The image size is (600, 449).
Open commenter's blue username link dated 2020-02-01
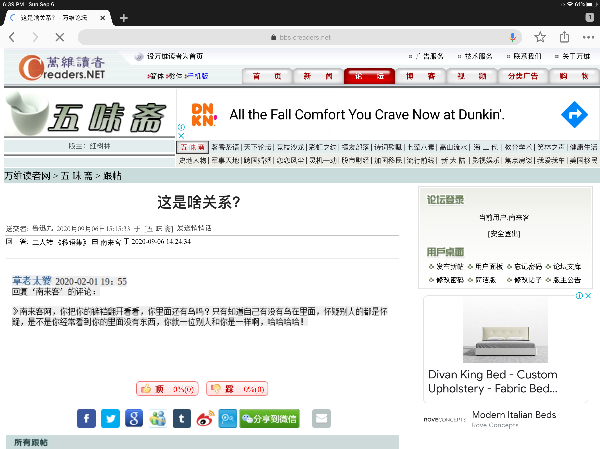[32, 281]
